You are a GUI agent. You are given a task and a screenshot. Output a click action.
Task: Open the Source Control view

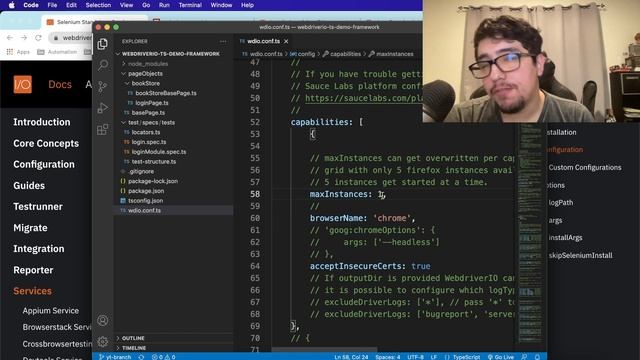(102, 87)
